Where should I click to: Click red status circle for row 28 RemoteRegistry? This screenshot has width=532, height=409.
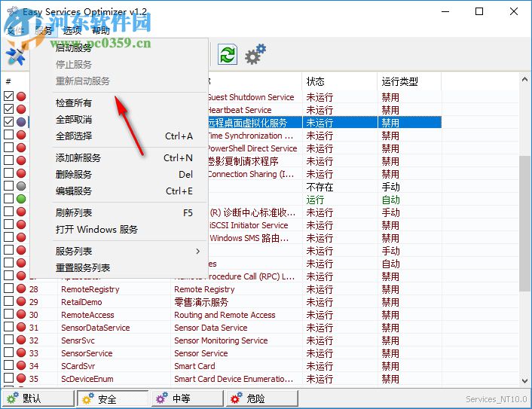tap(21, 288)
